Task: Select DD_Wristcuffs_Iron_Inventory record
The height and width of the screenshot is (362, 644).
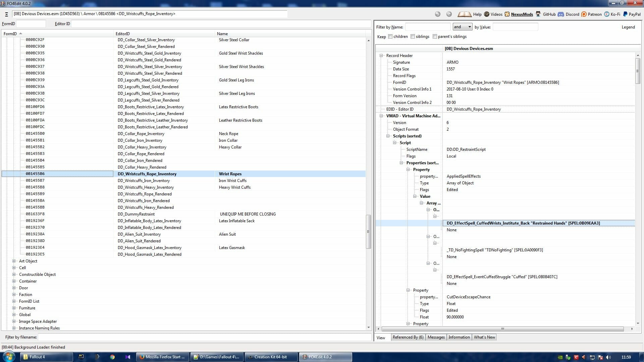Action: pyautogui.click(x=144, y=181)
